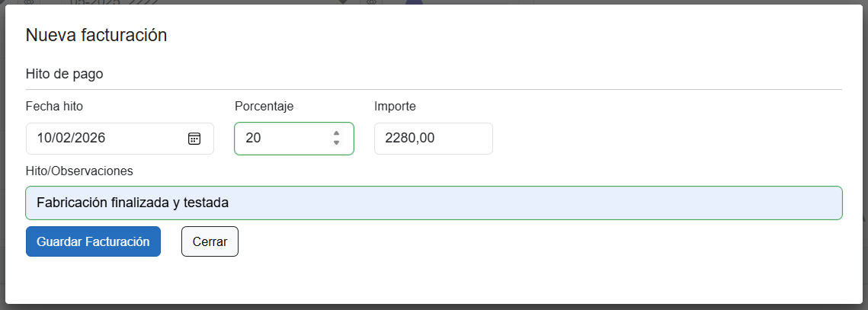The height and width of the screenshot is (310, 868).
Task: Click the Hito/Observaciones text box
Action: tap(434, 203)
